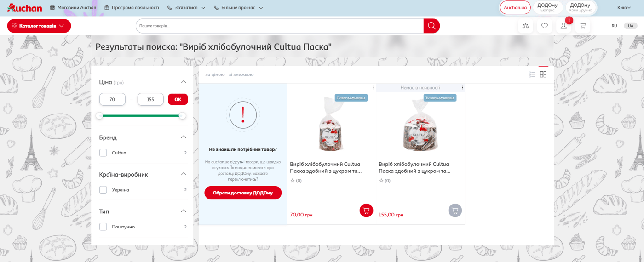The width and height of the screenshot is (644, 262).
Task: Collapse the Ціна filter section
Action: click(x=184, y=82)
